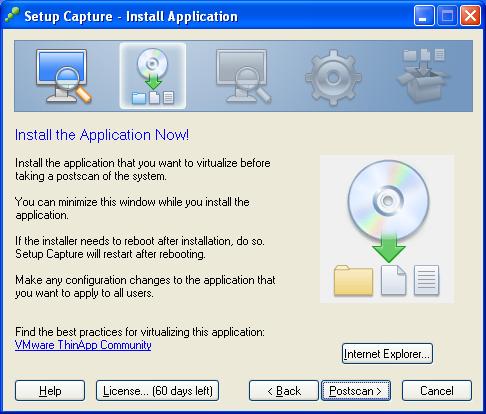Open License dialog with 60 days left
The height and width of the screenshot is (414, 486).
point(157,391)
